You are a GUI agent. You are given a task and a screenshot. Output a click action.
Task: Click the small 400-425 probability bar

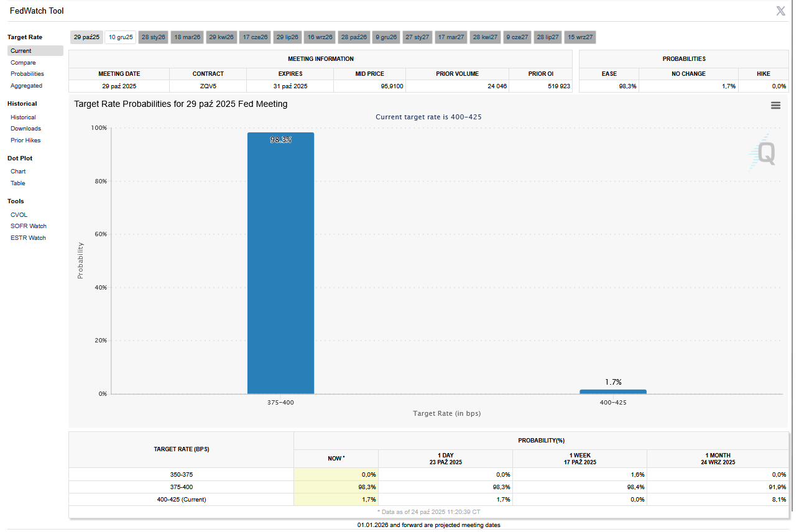click(x=612, y=392)
